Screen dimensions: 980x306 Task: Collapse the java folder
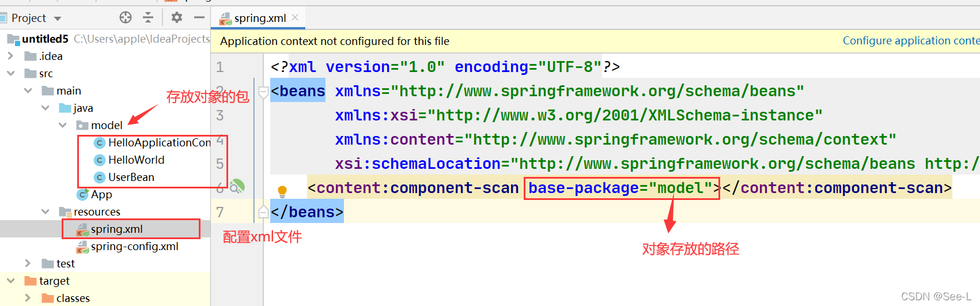(x=45, y=108)
